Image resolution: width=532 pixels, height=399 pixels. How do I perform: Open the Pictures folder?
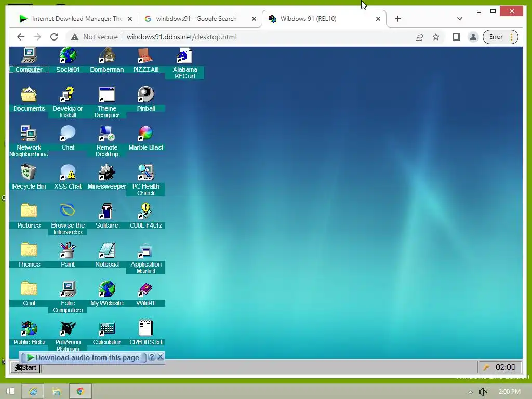29,216
